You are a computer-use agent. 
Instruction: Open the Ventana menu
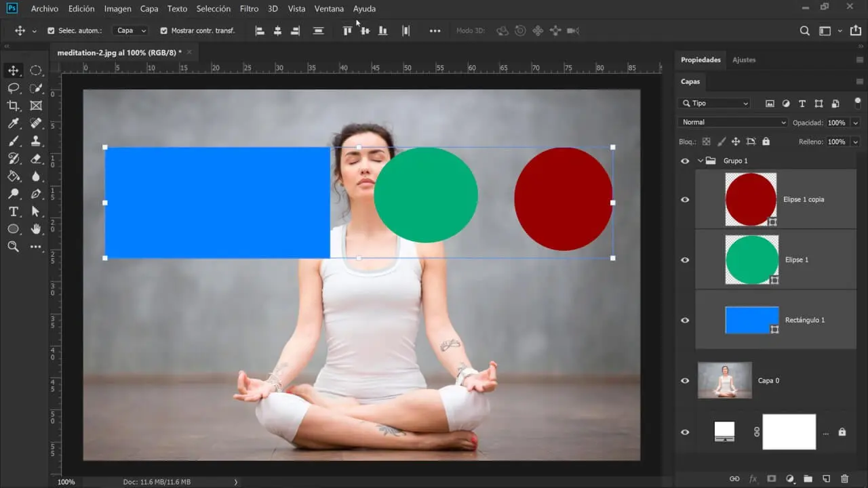pyautogui.click(x=329, y=9)
